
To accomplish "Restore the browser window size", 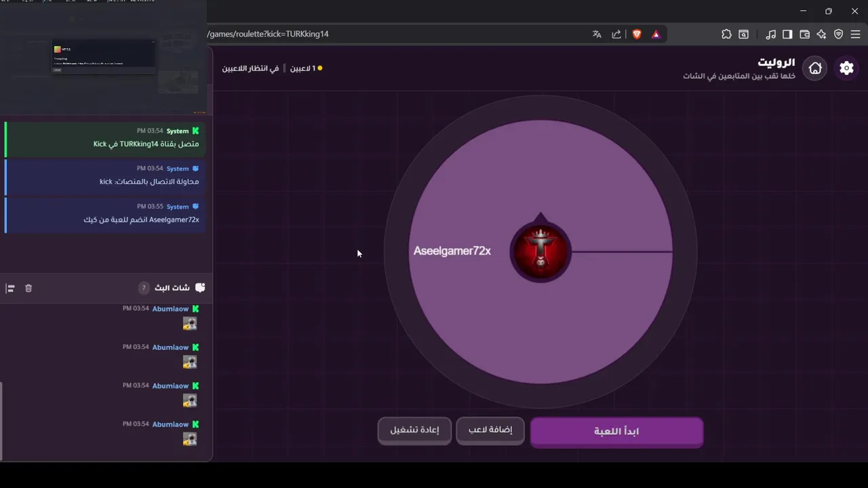I will pyautogui.click(x=829, y=11).
